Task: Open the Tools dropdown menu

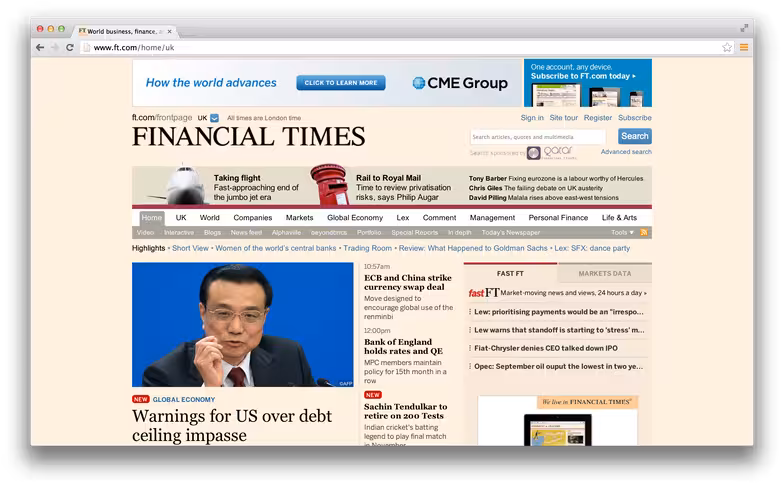Action: click(622, 232)
